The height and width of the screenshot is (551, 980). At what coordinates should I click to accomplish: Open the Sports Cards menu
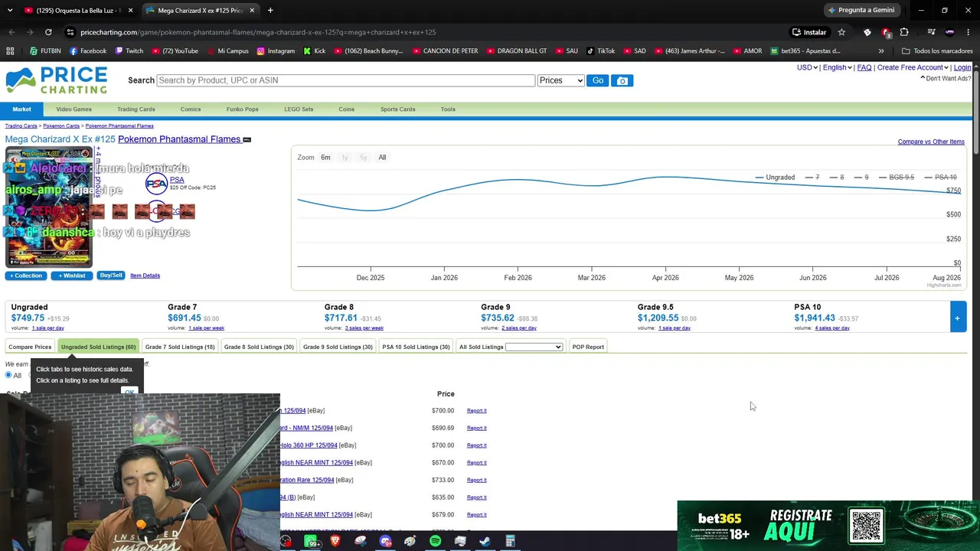coord(398,109)
